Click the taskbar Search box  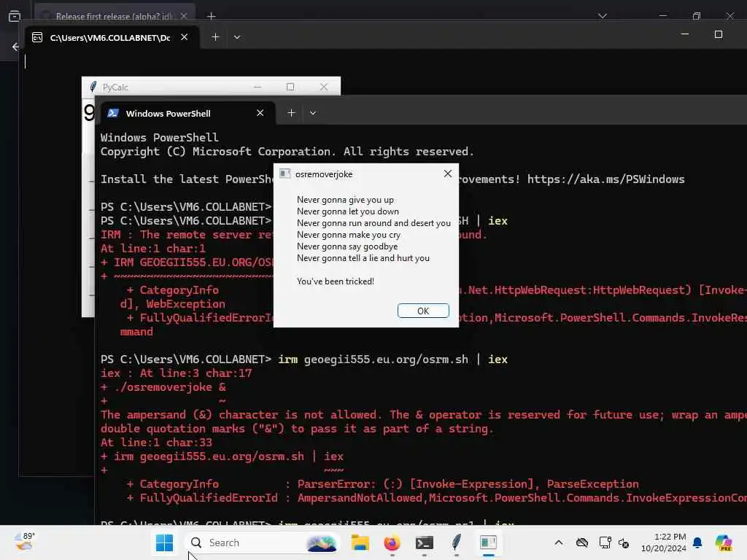(x=263, y=542)
